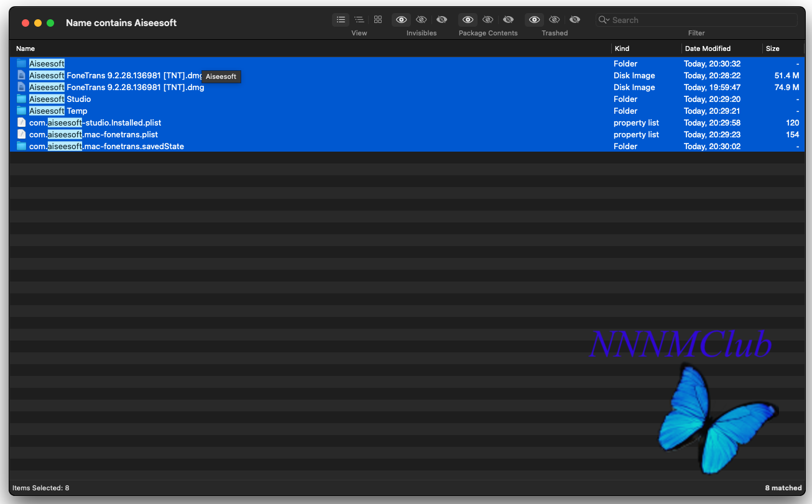Click the document icon of com.aiseesoft-studio.Installed.plist

(22, 122)
